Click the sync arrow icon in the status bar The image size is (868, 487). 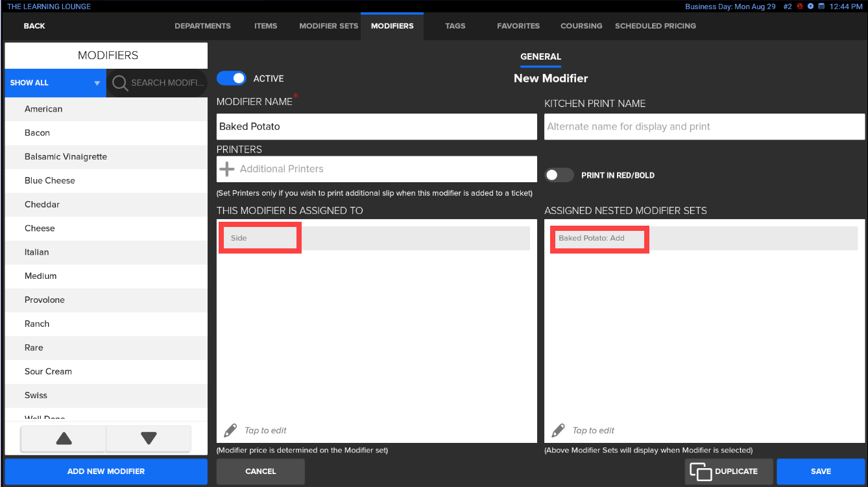click(810, 6)
